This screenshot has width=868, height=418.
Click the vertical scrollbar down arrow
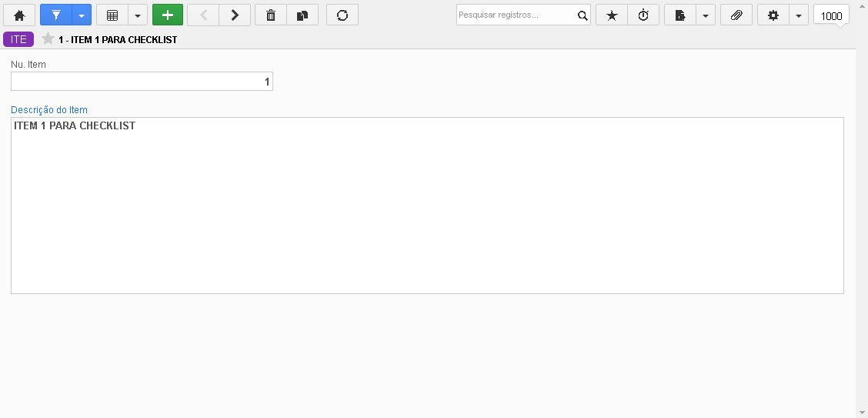click(862, 413)
